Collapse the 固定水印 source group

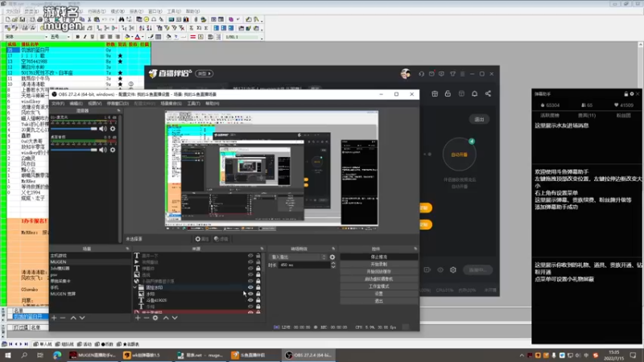pos(135,287)
